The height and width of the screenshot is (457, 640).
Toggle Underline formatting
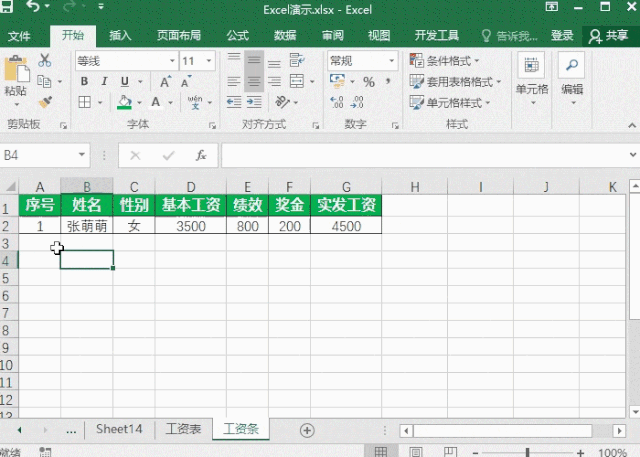click(x=125, y=81)
